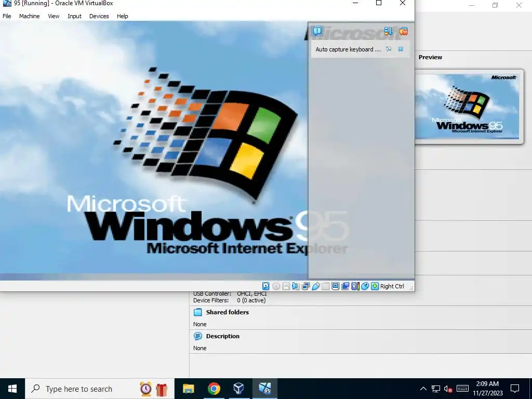The image size is (532, 399).
Task: Click the display settings status icon
Action: 335,286
